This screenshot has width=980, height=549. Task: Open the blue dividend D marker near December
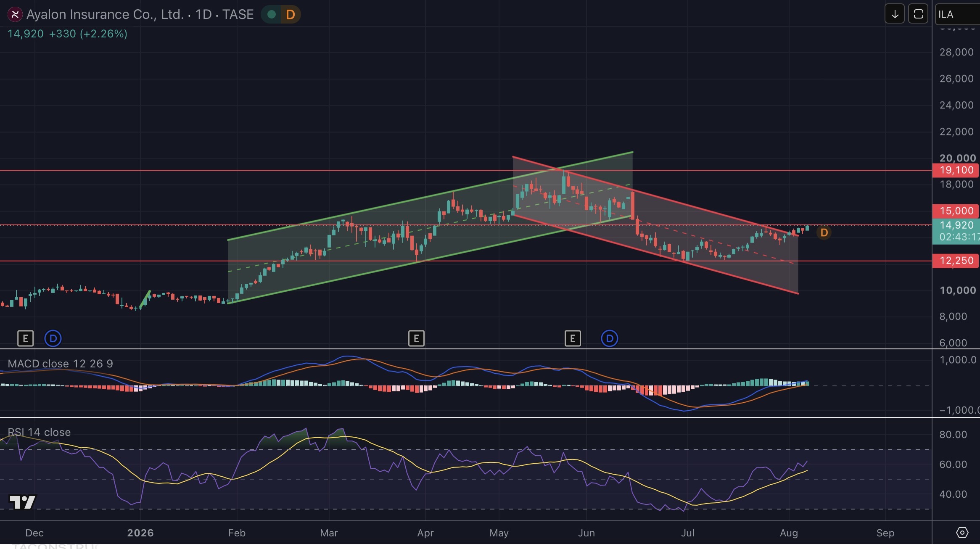click(x=53, y=338)
